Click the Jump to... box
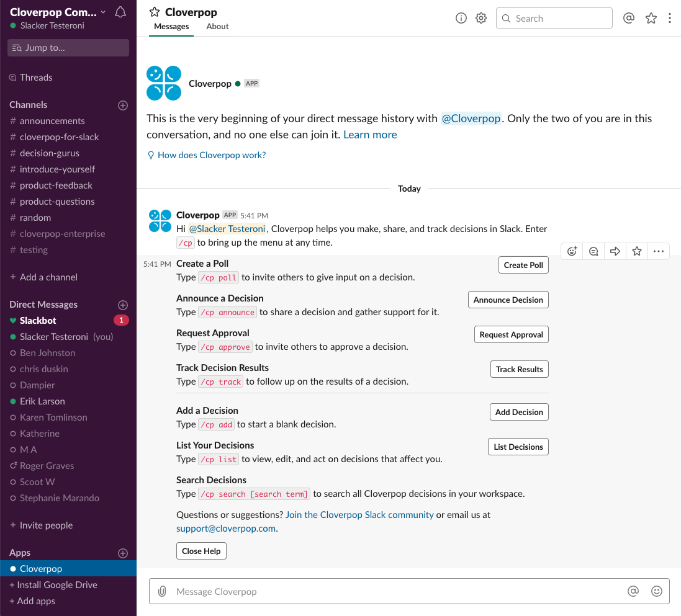The height and width of the screenshot is (616, 681). (x=68, y=48)
